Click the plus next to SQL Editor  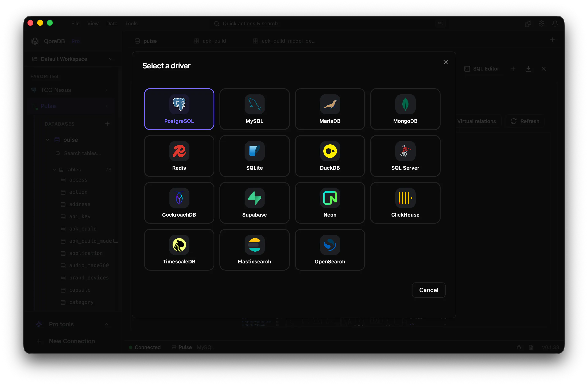513,69
